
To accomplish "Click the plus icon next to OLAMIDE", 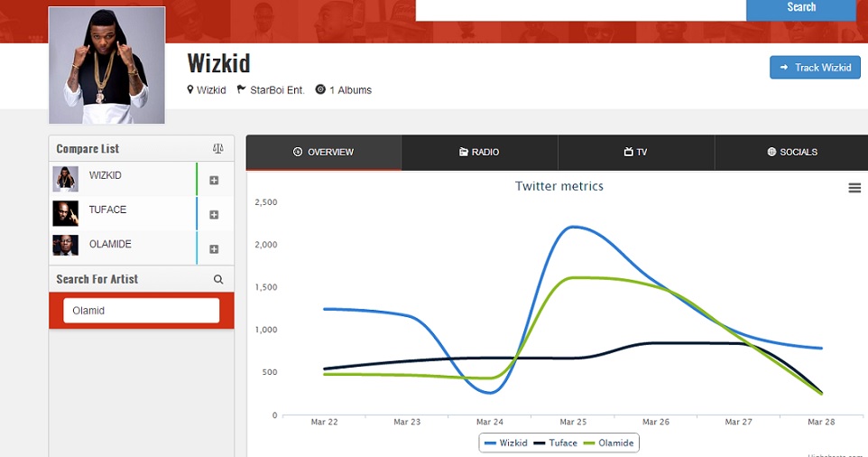I will tap(214, 249).
